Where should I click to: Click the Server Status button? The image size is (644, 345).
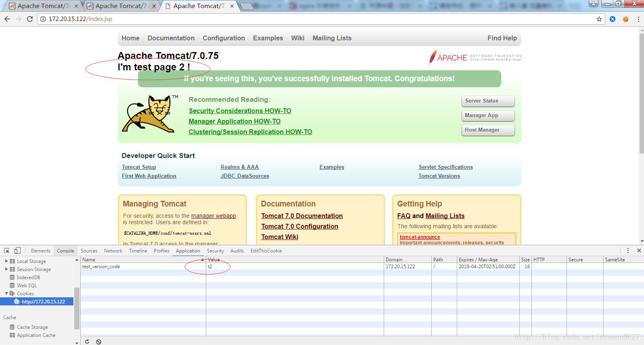point(488,101)
